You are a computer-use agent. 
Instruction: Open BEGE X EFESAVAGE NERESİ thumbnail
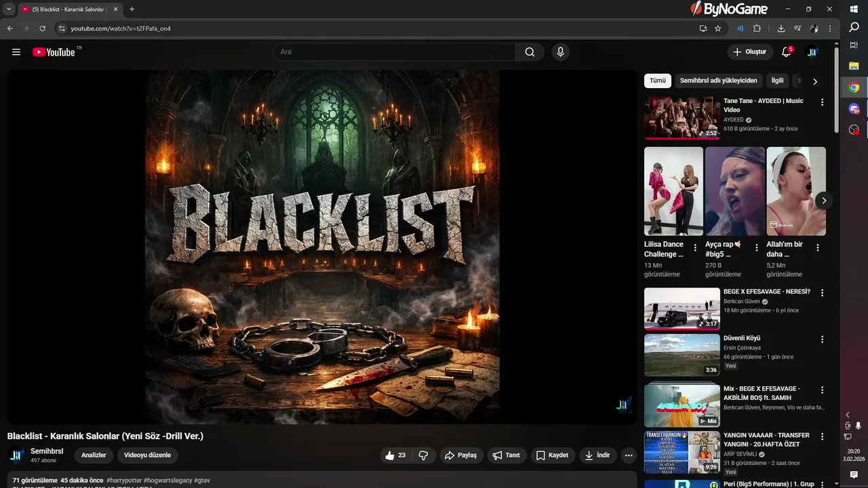click(682, 308)
